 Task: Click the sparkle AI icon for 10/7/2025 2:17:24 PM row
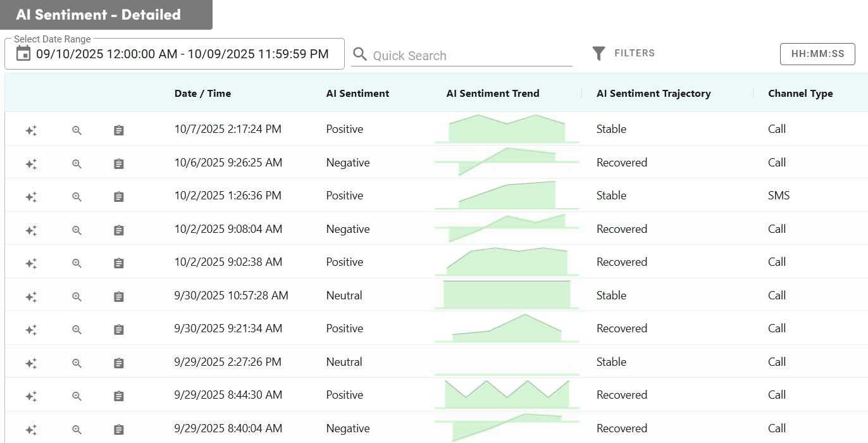tap(30, 130)
